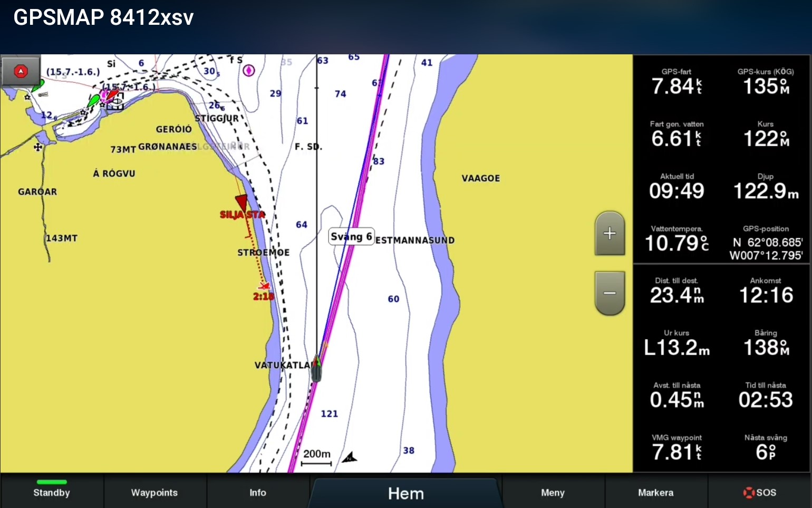Select the cross symbol west of Geróió

(38, 147)
